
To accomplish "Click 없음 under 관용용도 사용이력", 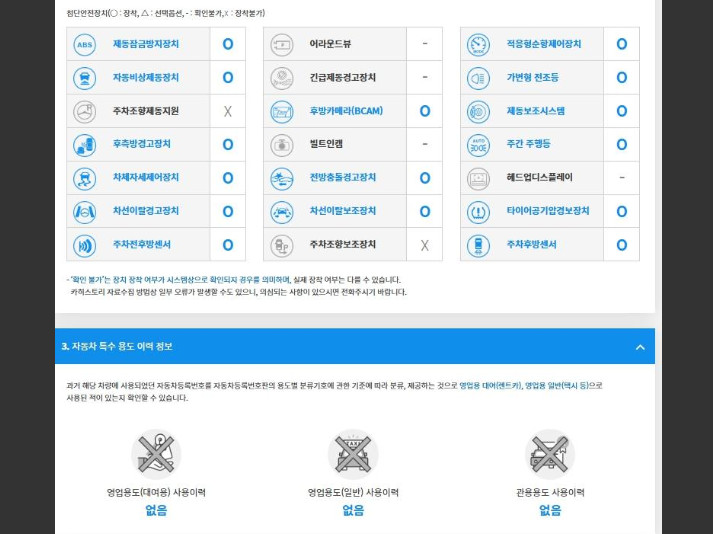I will tap(550, 511).
